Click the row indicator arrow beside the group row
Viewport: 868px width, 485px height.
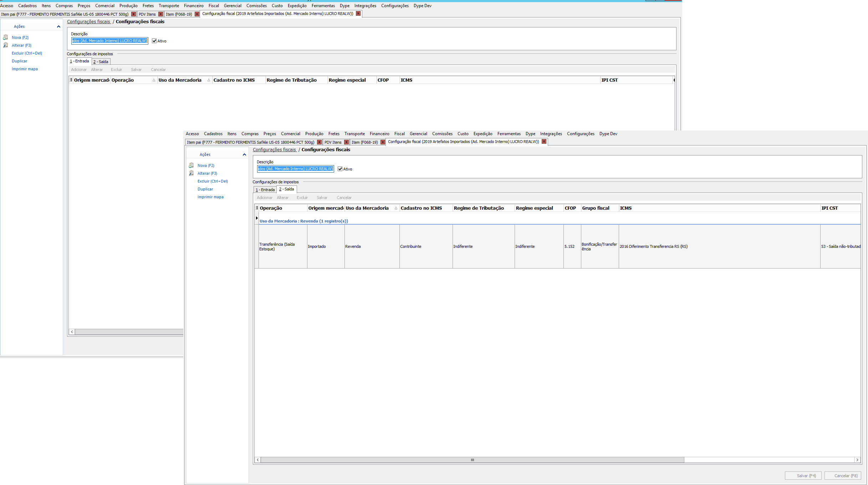click(257, 218)
